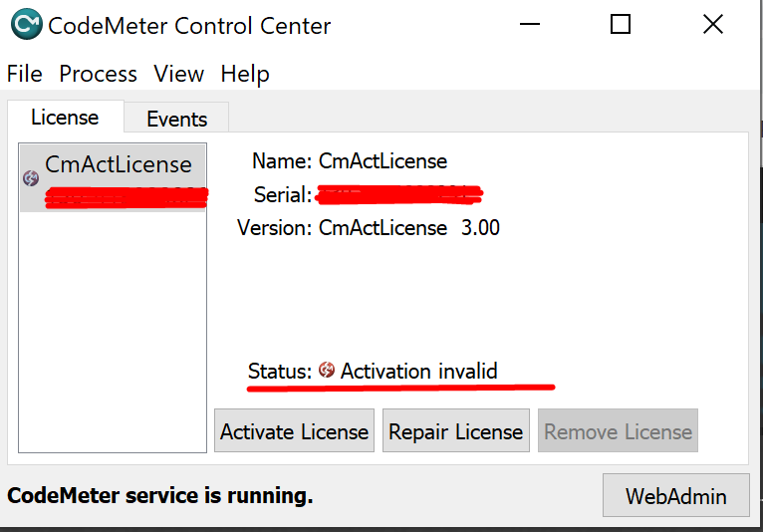Close the CodeMeter Control Center window
This screenshot has width=763, height=532.
coord(713,24)
